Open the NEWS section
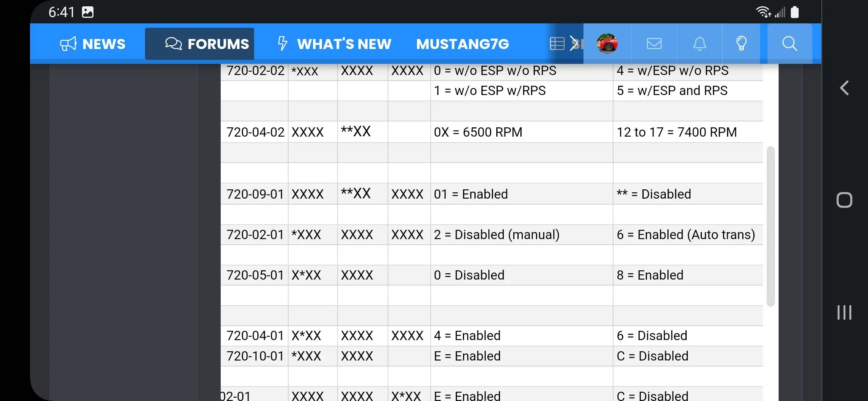The height and width of the screenshot is (401, 868). pos(93,44)
